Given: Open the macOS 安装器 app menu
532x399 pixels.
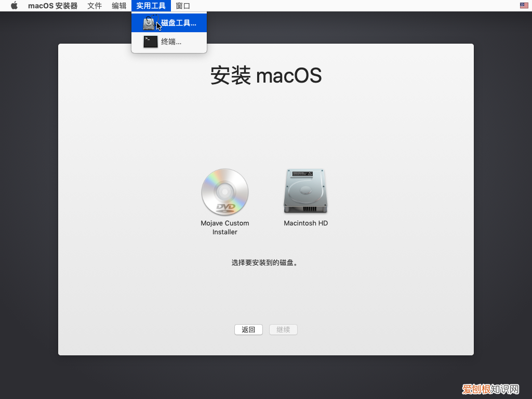Looking at the screenshot, I should [52, 6].
